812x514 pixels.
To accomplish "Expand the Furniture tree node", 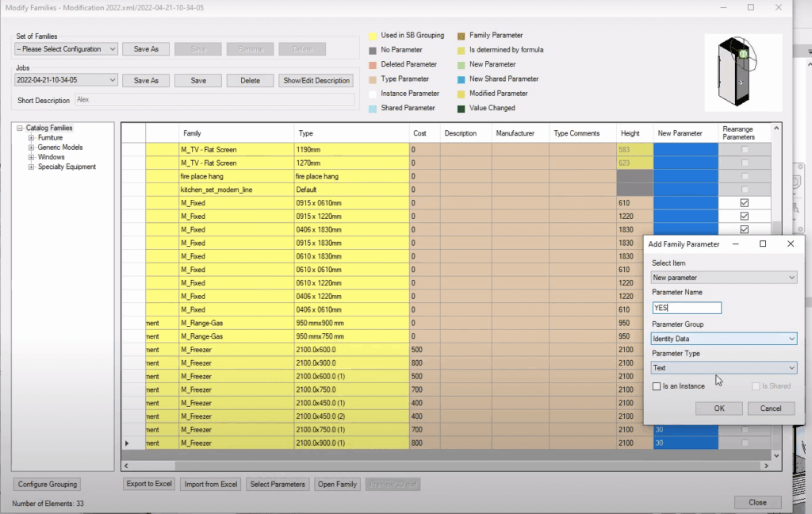I will click(31, 138).
